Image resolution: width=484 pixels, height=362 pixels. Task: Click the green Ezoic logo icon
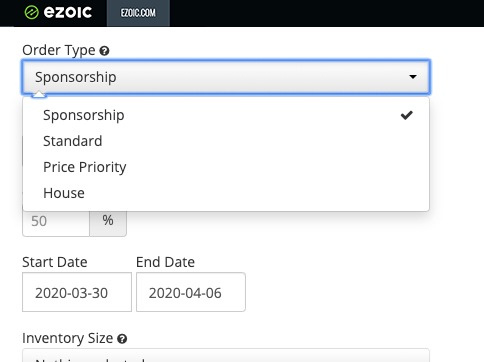tap(31, 13)
